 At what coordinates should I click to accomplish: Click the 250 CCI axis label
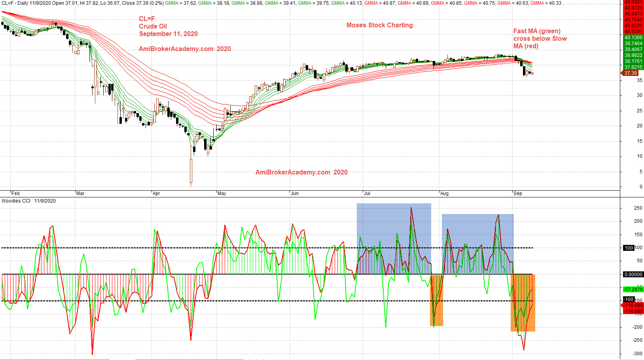click(x=638, y=208)
